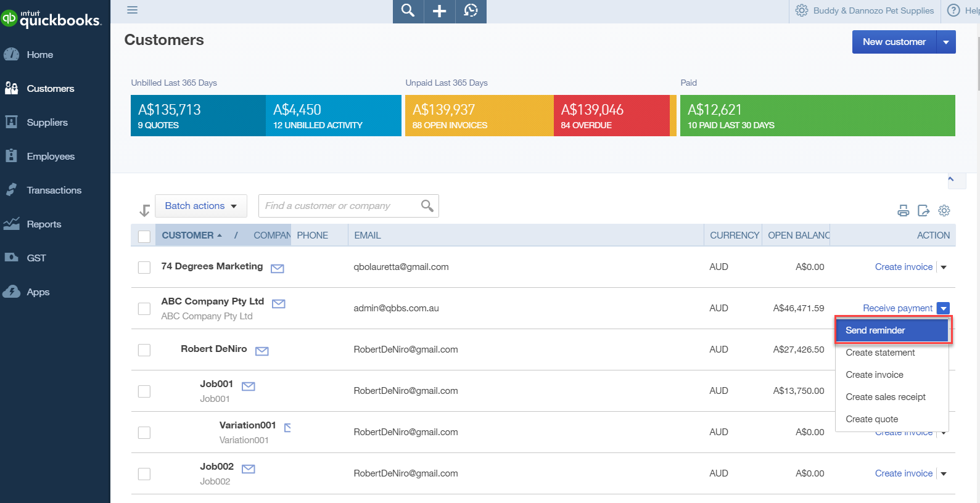The width and height of the screenshot is (980, 503).
Task: Check the Variation001 row checkbox
Action: pyautogui.click(x=144, y=433)
